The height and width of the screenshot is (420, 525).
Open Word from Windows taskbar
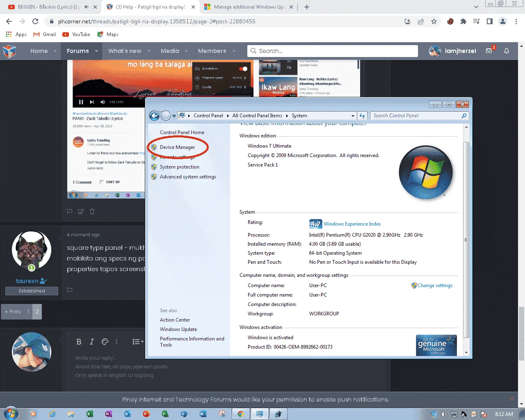(x=203, y=414)
